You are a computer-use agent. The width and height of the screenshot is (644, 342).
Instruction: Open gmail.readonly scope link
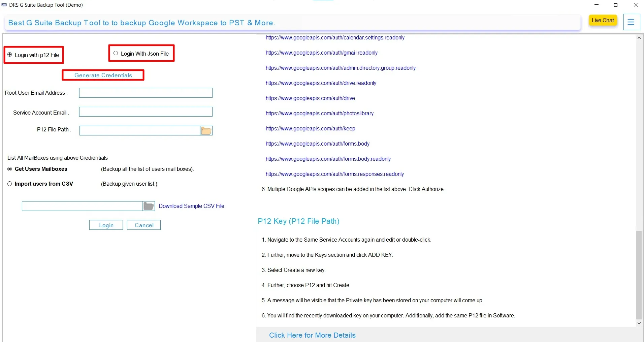322,53
